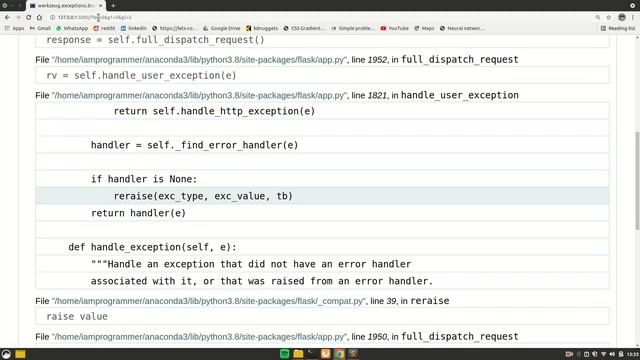Open the file manager in center taskbar
Screen dimensions: 640x360
298,354
